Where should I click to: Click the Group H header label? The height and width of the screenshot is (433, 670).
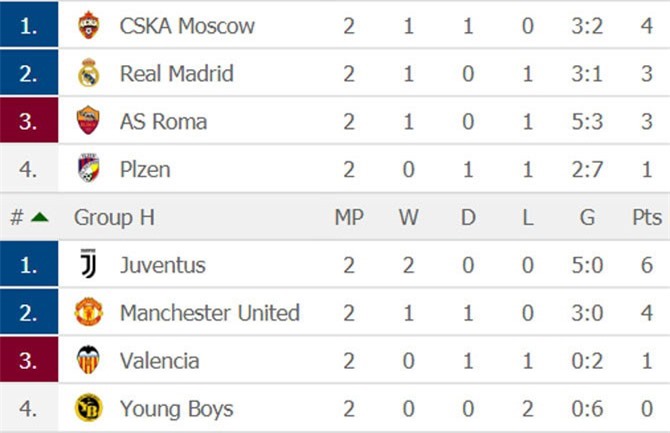114,217
